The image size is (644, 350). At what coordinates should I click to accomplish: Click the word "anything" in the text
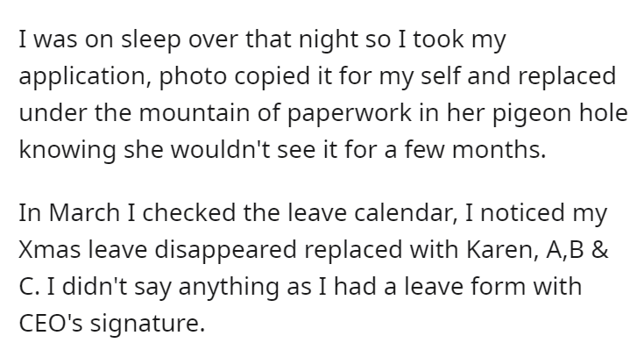(x=228, y=288)
